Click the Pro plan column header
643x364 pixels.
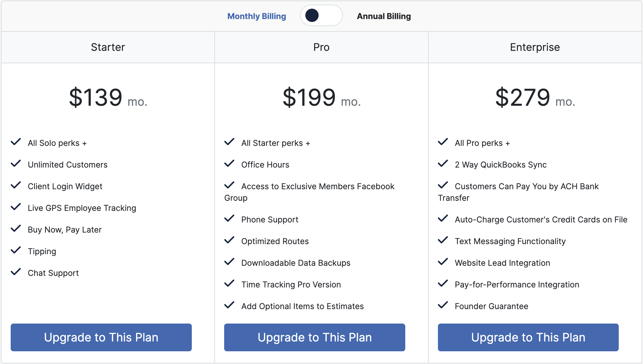pos(321,47)
